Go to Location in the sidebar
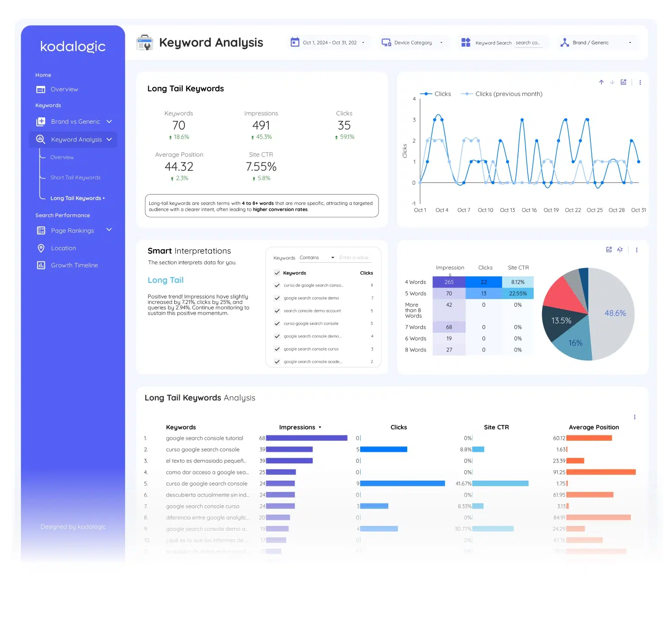Viewport: 672px width, 628px height. click(x=64, y=248)
